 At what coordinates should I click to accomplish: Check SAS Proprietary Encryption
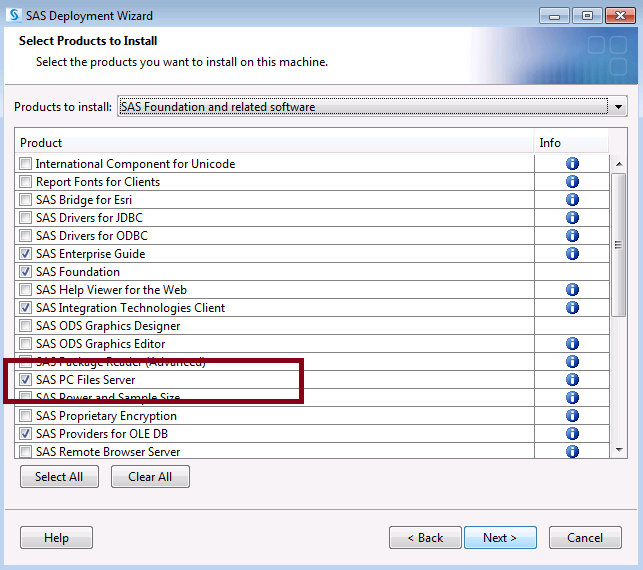(x=25, y=415)
